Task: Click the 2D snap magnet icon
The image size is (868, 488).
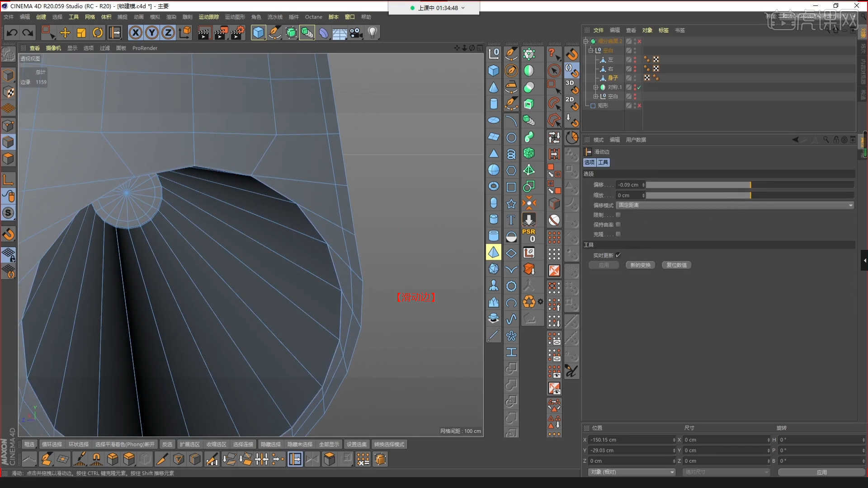Action: [x=571, y=103]
